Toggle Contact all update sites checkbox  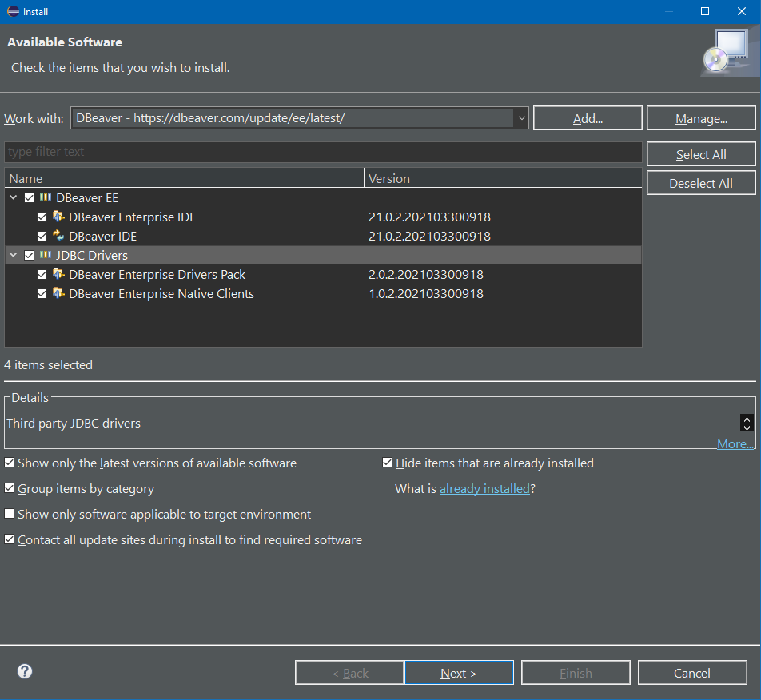pos(10,539)
